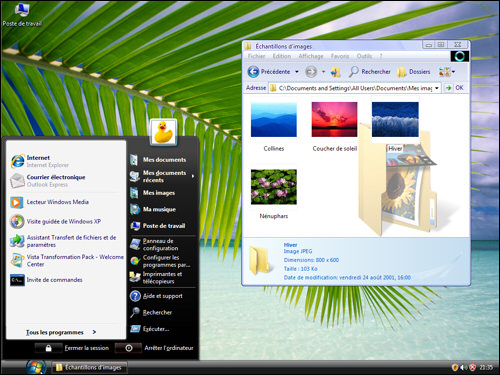Click the Échantillons d'images window title bar
This screenshot has width=500, height=375.
[333, 46]
